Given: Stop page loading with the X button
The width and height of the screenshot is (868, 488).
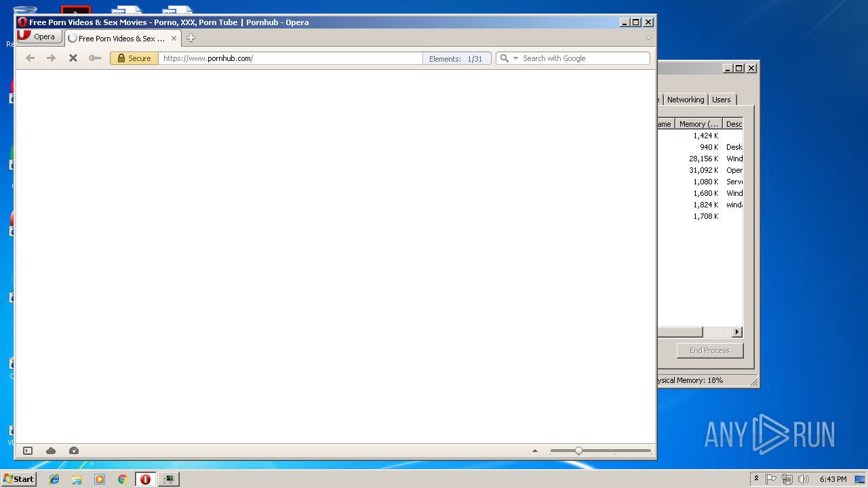Looking at the screenshot, I should point(73,58).
